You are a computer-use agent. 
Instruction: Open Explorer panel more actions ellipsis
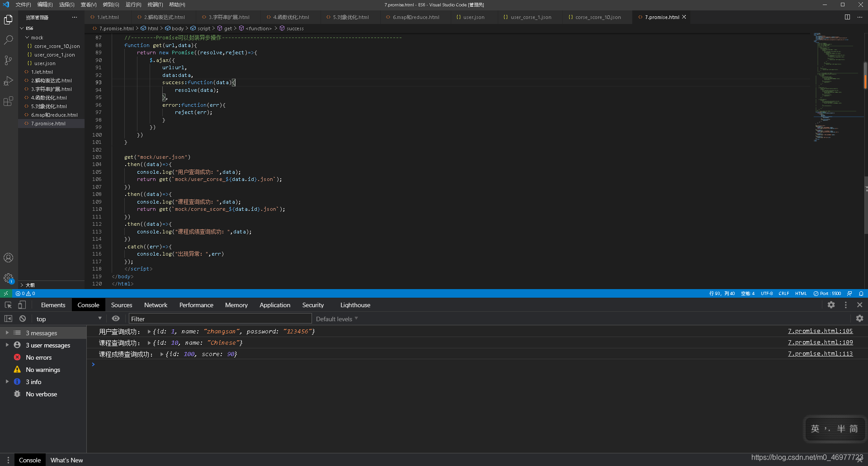coord(75,17)
